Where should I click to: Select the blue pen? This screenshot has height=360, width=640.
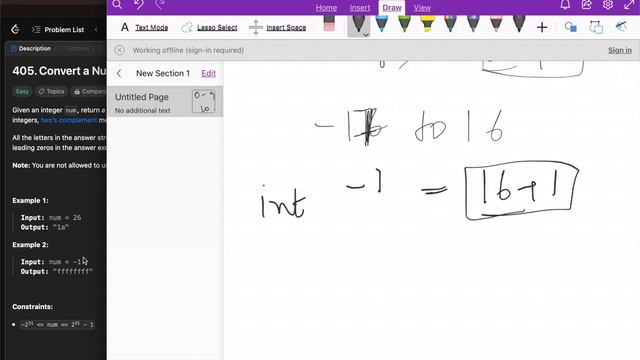click(x=382, y=24)
